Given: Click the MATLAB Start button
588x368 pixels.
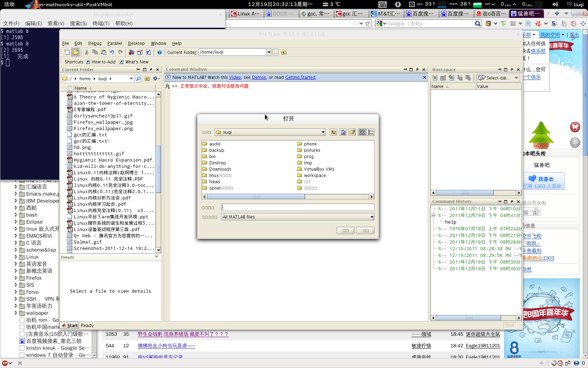Looking at the screenshot, I should pos(70,326).
